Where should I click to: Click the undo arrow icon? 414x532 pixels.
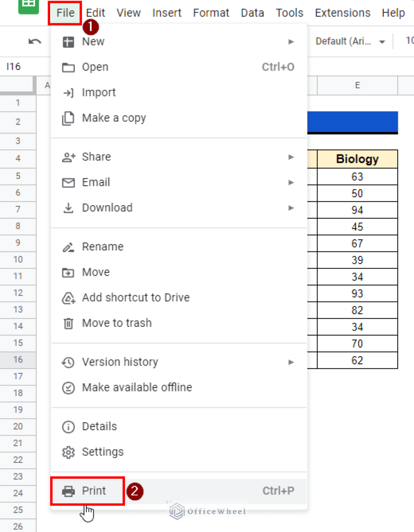35,41
